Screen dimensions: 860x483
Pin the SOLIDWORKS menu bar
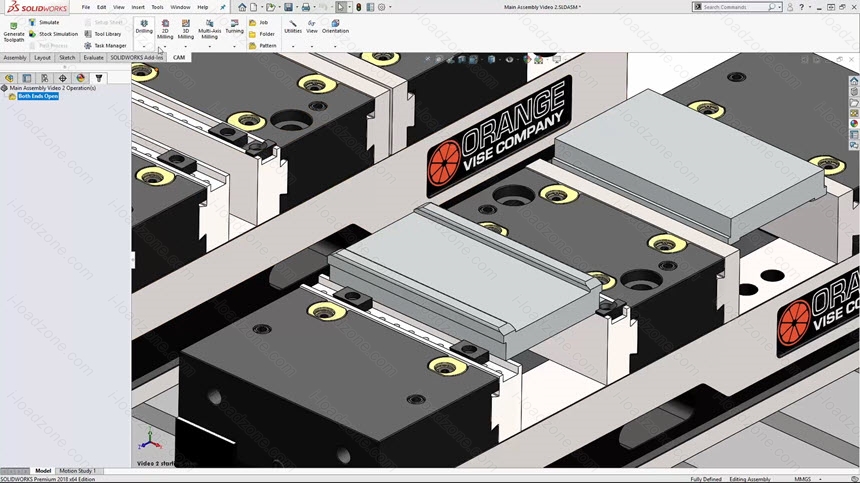[x=223, y=7]
